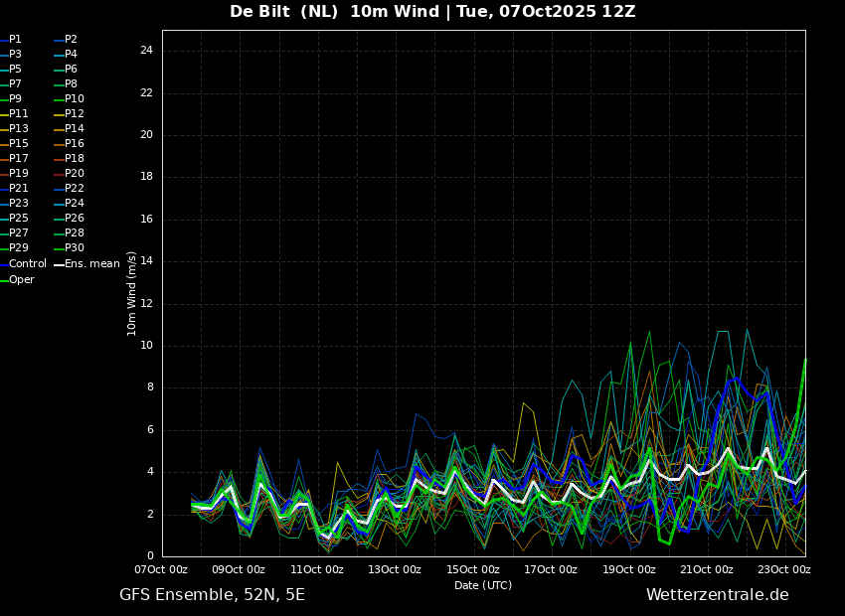Click the chart title De Bilt (NL)
The image size is (845, 616).
click(x=284, y=11)
